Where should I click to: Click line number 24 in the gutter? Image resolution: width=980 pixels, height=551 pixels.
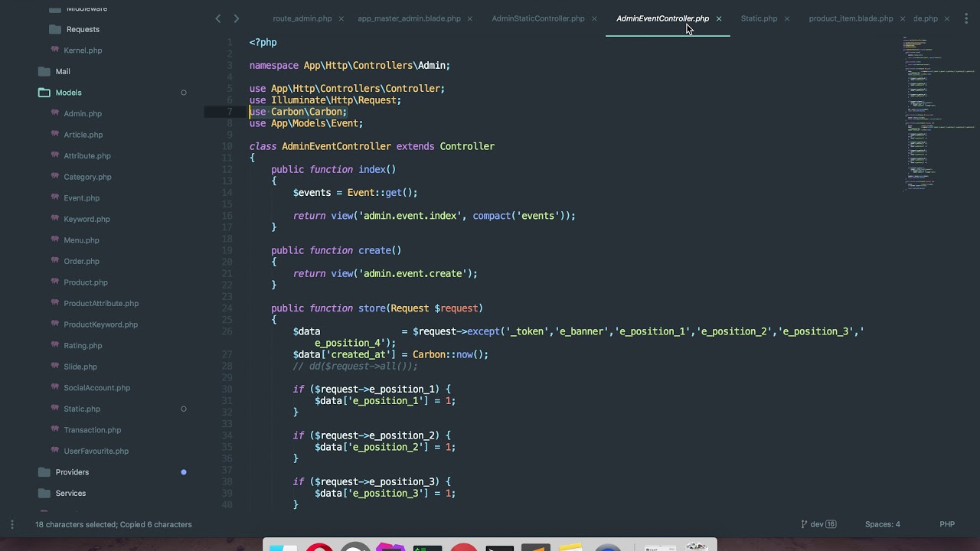pos(227,308)
